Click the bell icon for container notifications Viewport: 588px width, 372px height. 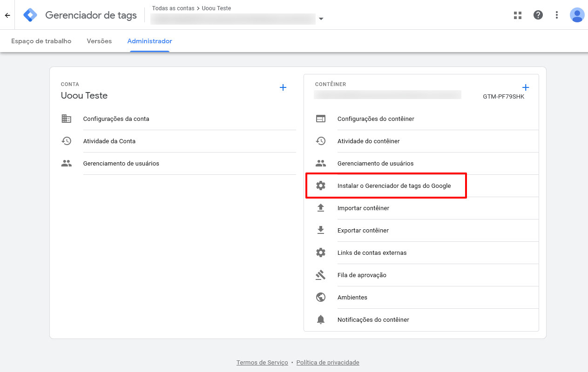(321, 319)
